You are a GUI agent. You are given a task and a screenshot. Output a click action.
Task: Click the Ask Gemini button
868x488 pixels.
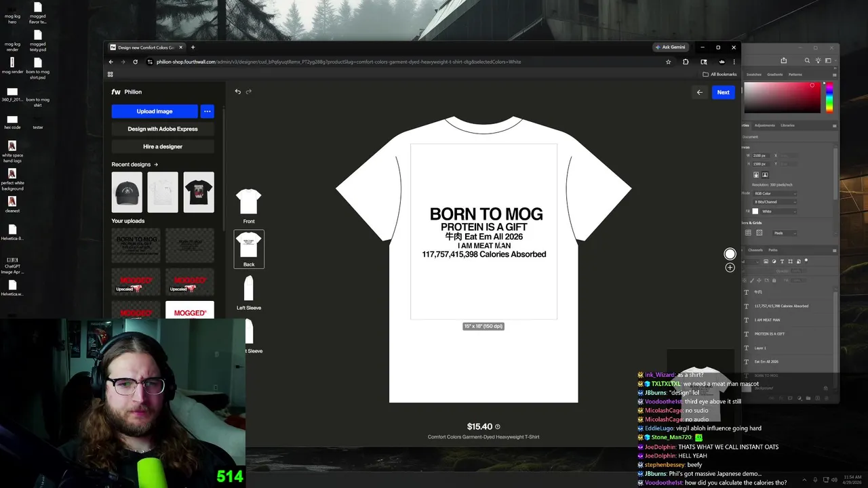(670, 47)
